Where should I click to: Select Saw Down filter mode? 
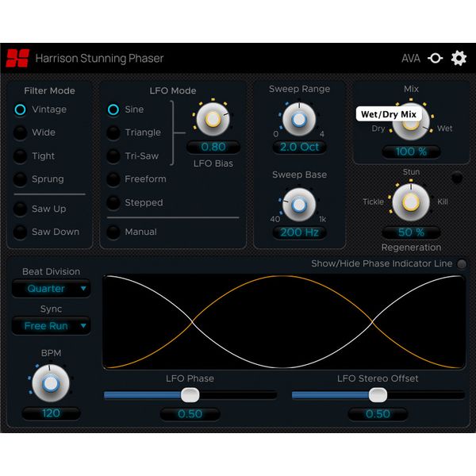tap(20, 232)
